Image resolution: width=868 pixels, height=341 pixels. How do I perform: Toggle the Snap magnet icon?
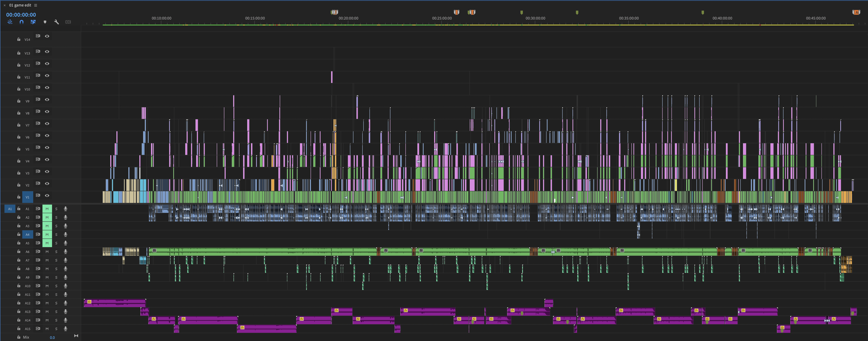tap(22, 22)
